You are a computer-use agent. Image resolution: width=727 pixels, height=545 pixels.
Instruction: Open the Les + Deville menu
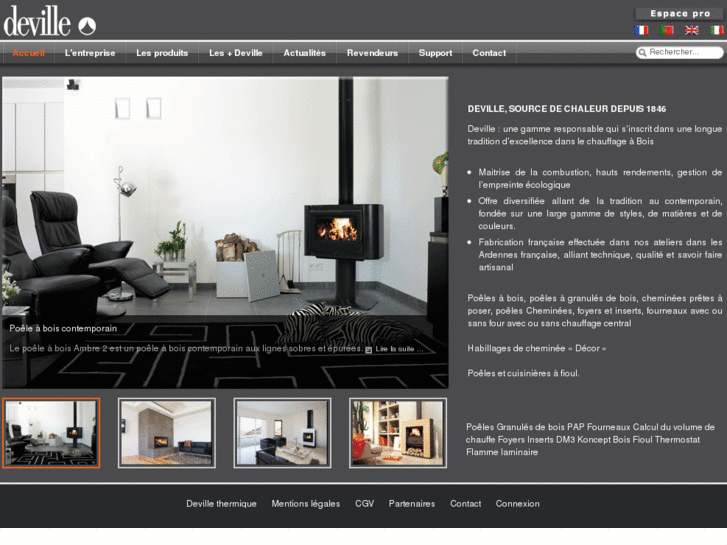click(236, 53)
